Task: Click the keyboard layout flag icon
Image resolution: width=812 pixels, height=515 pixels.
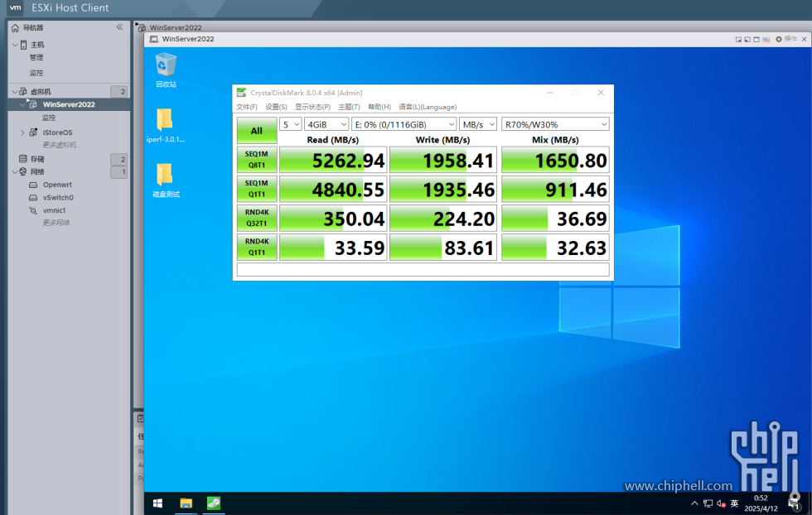Action: pos(766,40)
